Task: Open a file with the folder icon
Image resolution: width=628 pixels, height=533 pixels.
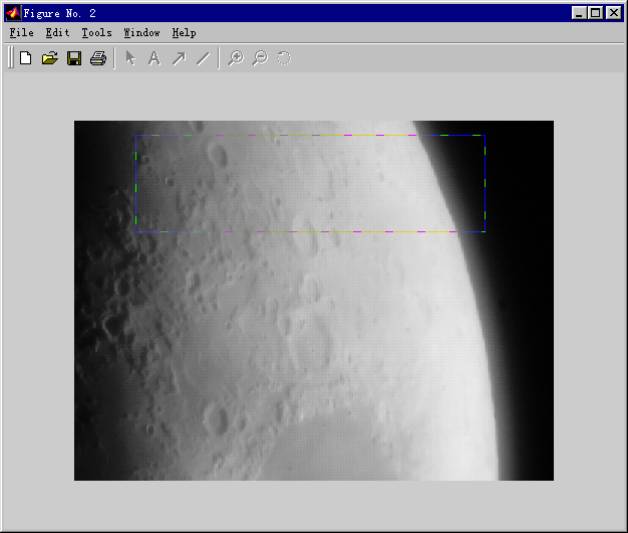Action: (50, 58)
